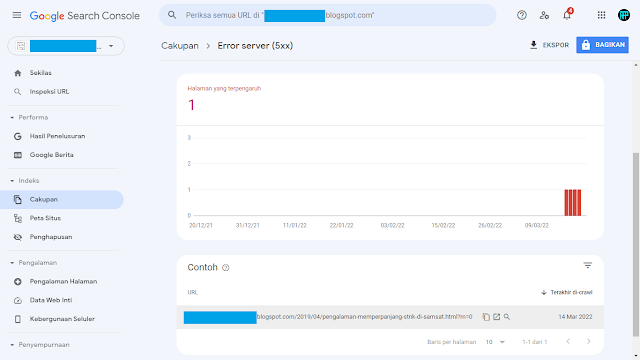This screenshot has width=640, height=360.
Task: Open the property selector dropdown
Action: [66, 46]
